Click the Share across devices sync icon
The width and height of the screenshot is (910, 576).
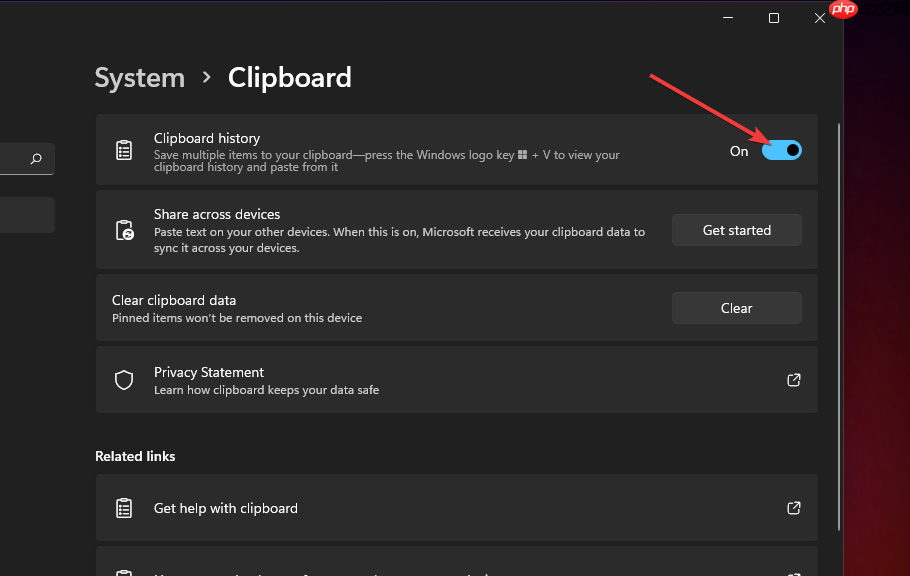pos(124,230)
